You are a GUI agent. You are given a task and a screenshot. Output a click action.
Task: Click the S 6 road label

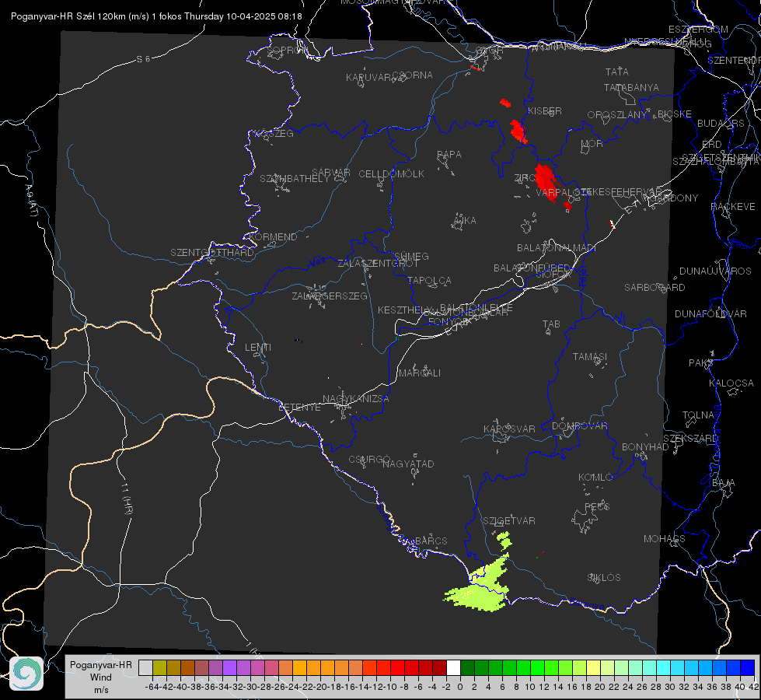pyautogui.click(x=143, y=59)
